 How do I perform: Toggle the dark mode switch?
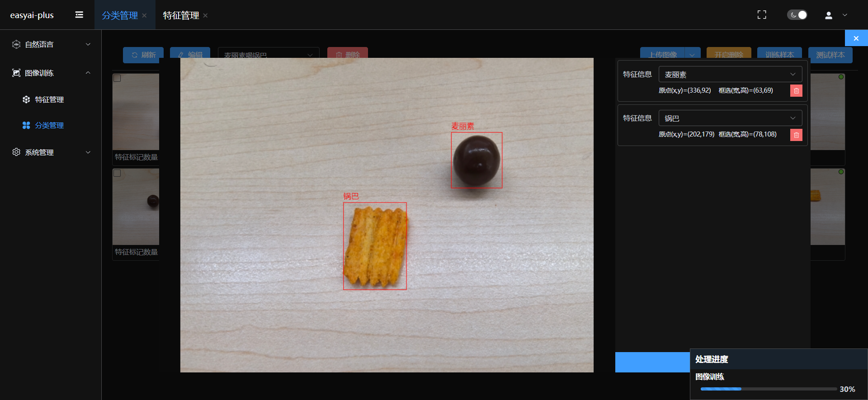(x=797, y=15)
